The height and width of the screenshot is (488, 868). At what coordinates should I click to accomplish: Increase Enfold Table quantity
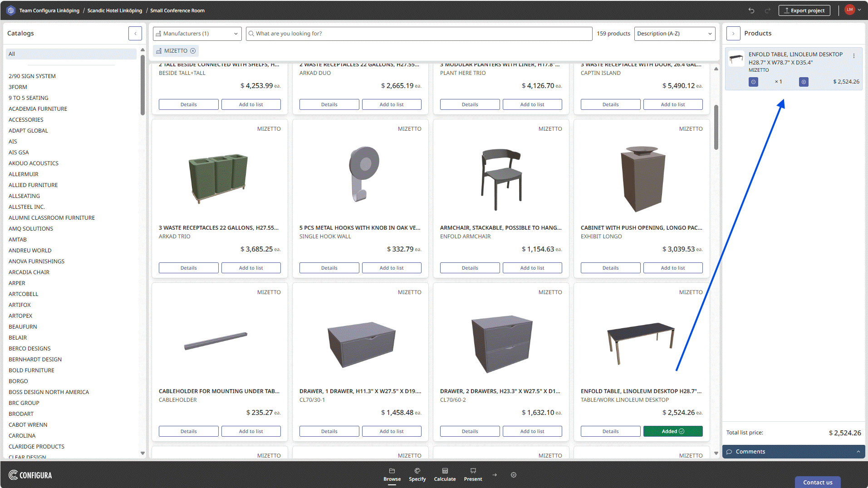[x=804, y=82]
